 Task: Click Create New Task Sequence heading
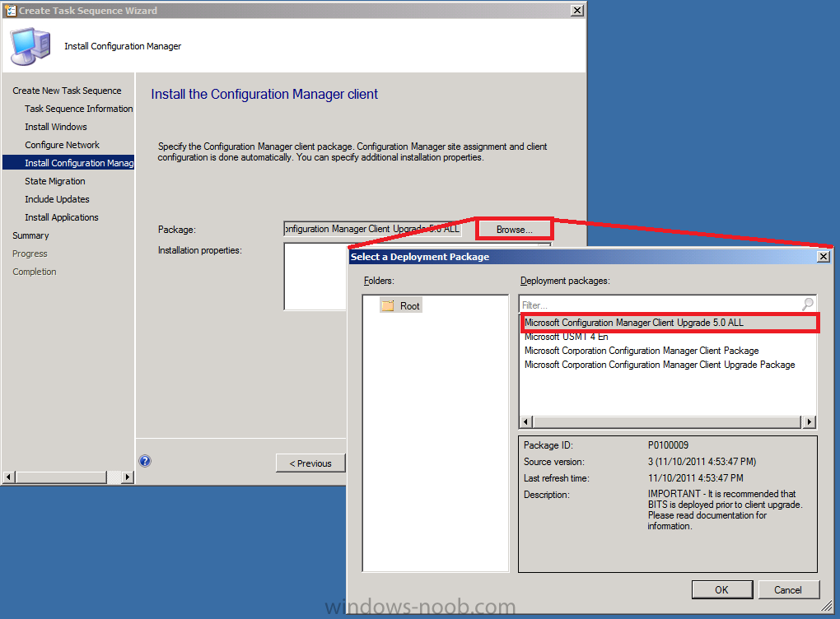point(67,91)
